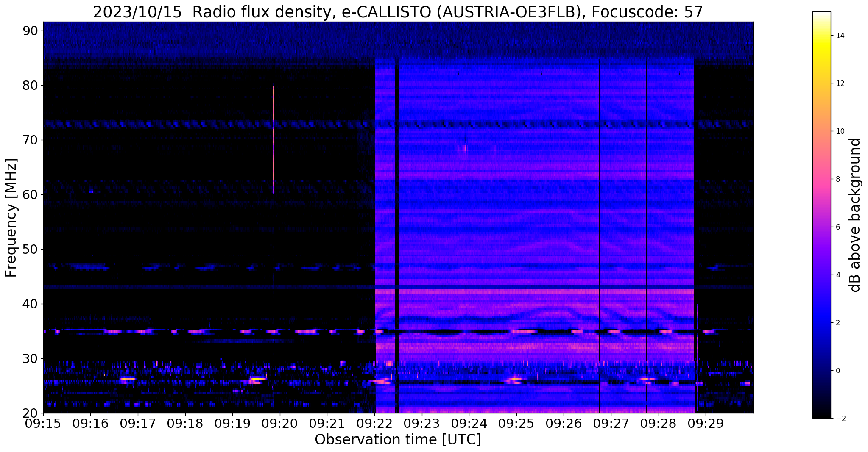Viewport: 868px width, 452px height.
Task: Click the colorbar tick label 10
Action: tap(840, 131)
